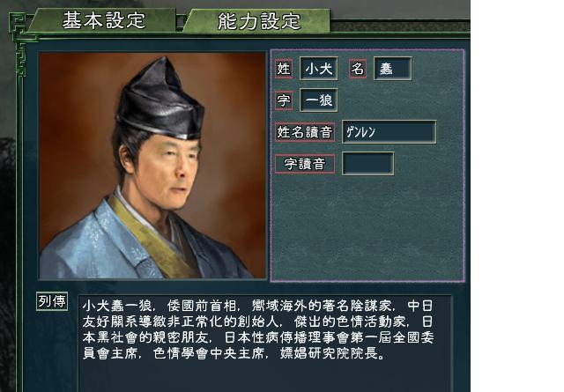564x392 pixels.
Task: Click the last line of biography text
Action: pyautogui.click(x=234, y=353)
